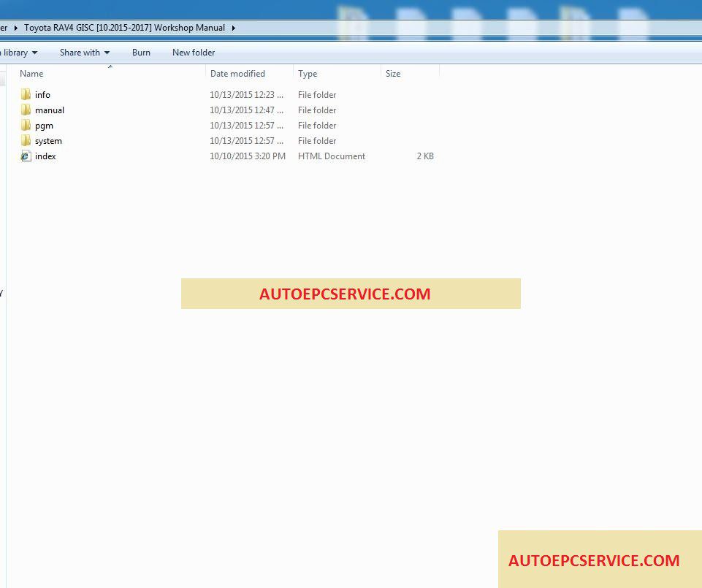Open the manual folder icon
The image size is (702, 588).
coord(26,110)
